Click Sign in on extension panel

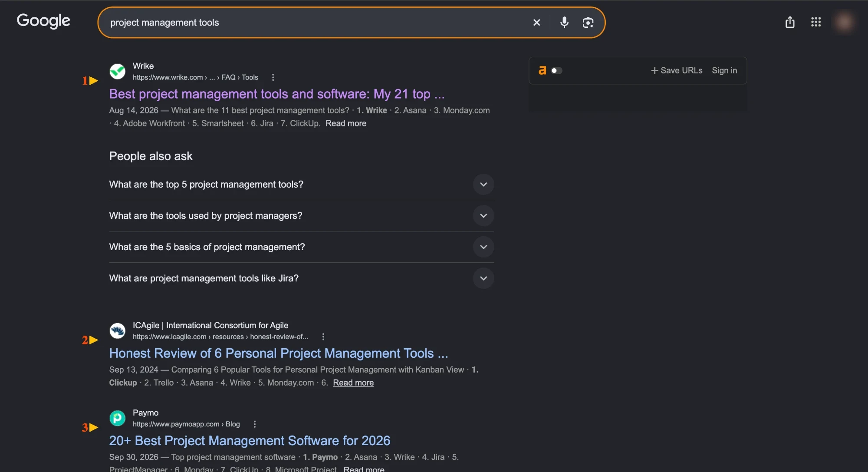tap(724, 70)
